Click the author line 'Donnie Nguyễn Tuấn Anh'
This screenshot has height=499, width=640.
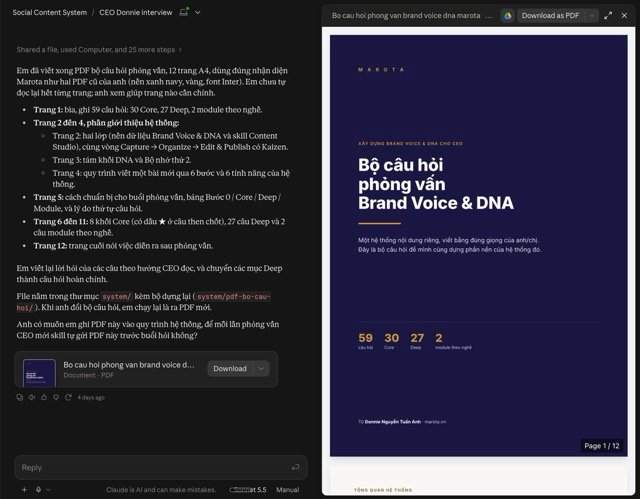(393, 422)
